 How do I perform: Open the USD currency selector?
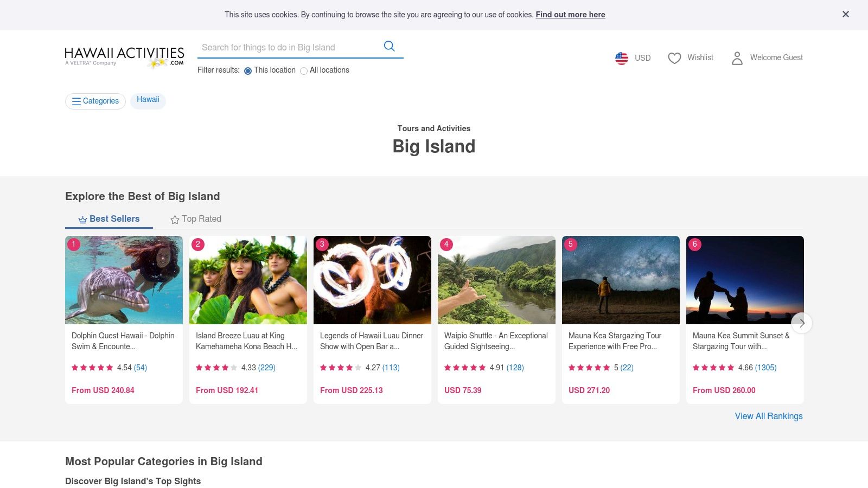click(642, 58)
